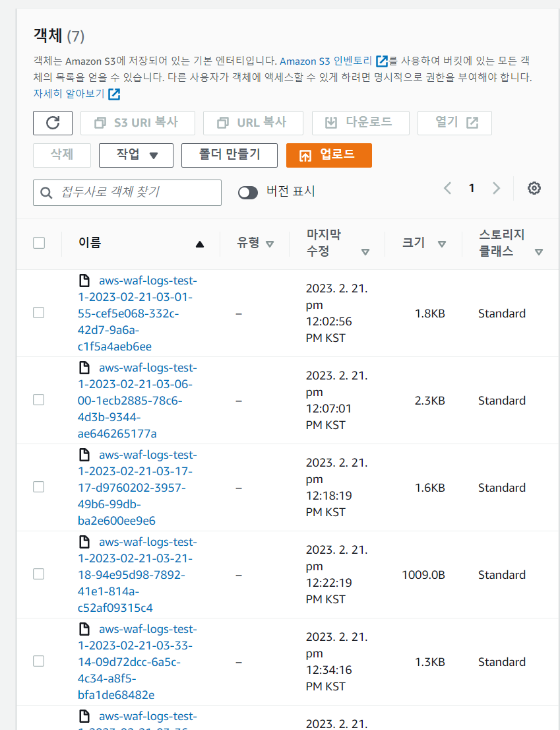
Task: Open the 자세히 알아보기 link
Action: click(x=69, y=93)
